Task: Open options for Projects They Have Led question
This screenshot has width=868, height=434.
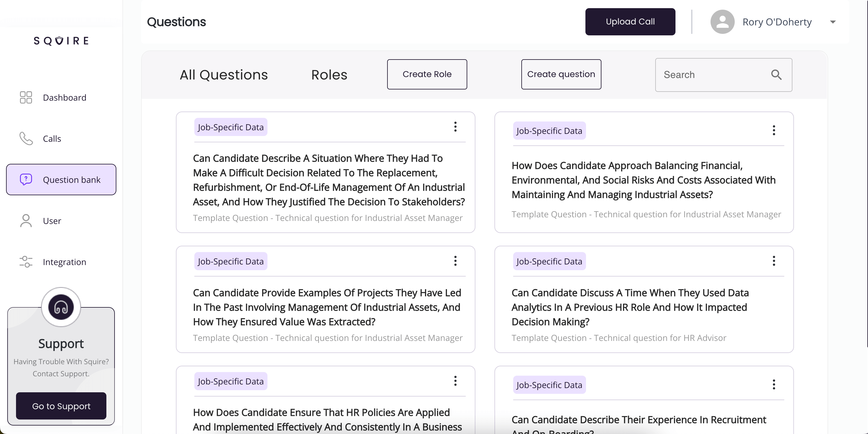Action: tap(455, 261)
